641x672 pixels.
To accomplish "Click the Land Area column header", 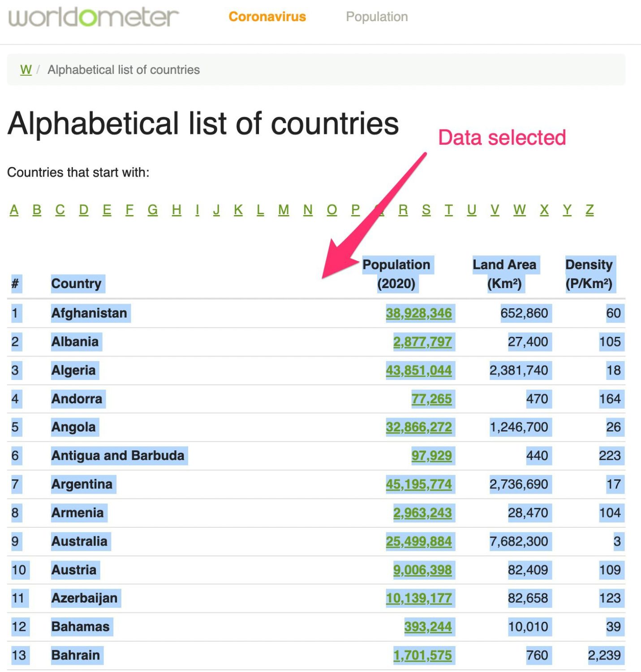I will click(504, 274).
